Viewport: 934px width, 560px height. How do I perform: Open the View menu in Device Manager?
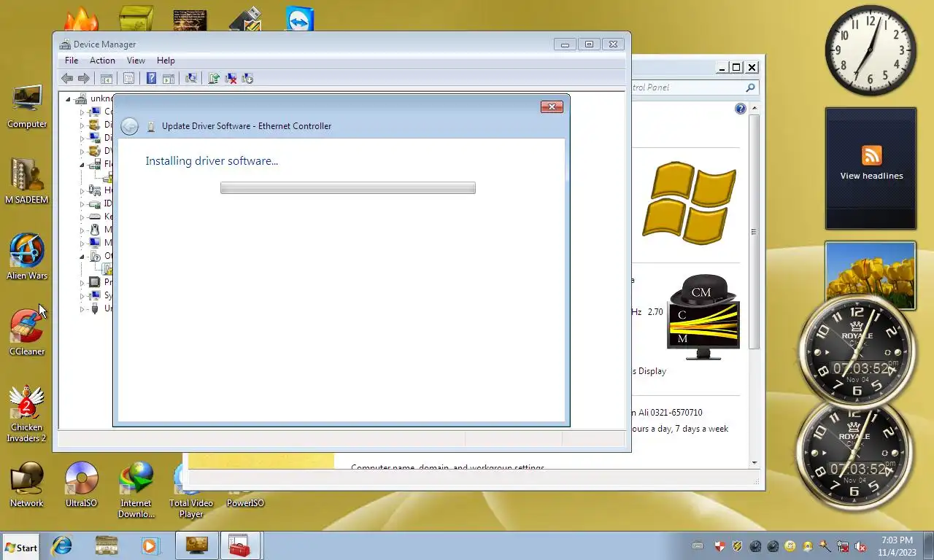[x=136, y=61]
